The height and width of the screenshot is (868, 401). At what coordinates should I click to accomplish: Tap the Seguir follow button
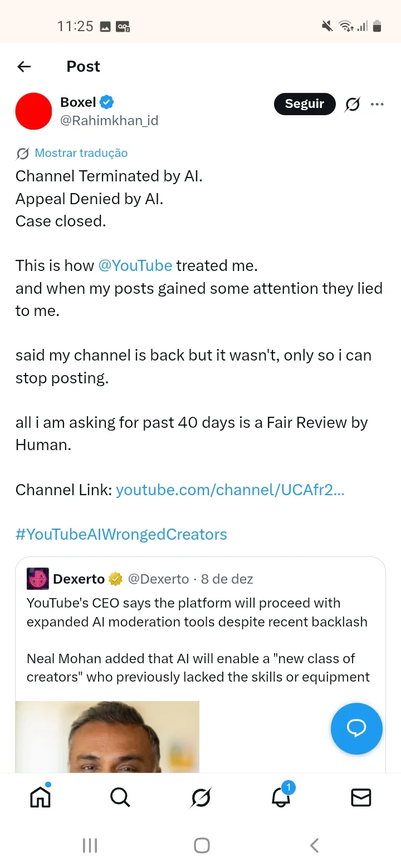(304, 104)
